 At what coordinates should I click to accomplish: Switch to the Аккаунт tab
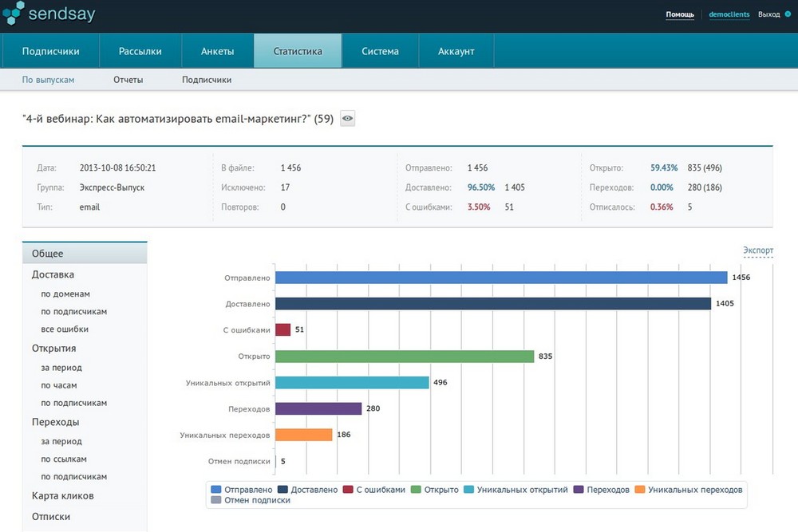[456, 51]
